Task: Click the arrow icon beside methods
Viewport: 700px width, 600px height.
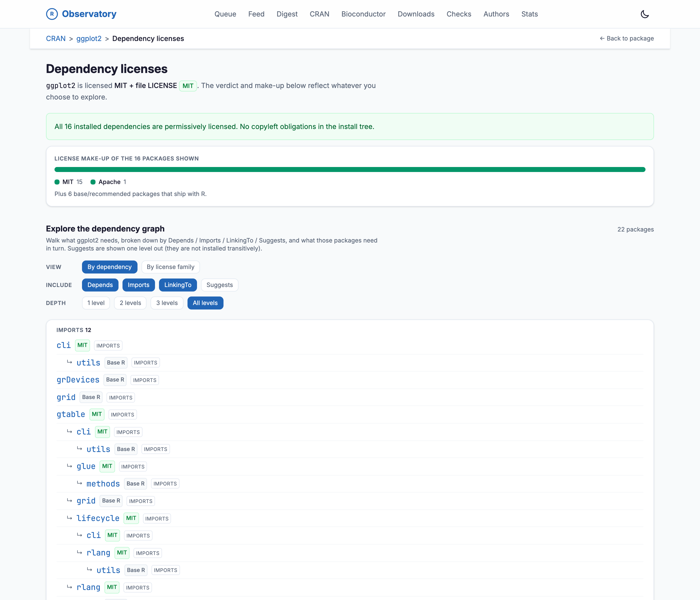Action: point(79,483)
